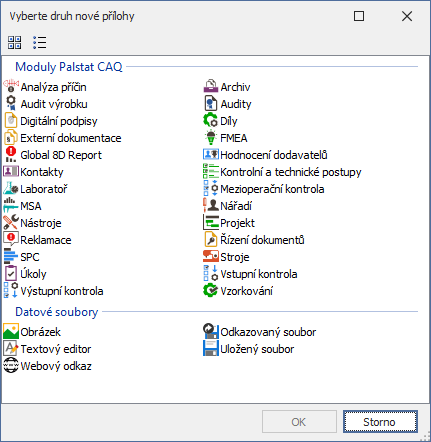Click the disabled OK button
Image resolution: width=431 pixels, height=442 pixels.
coord(299,422)
